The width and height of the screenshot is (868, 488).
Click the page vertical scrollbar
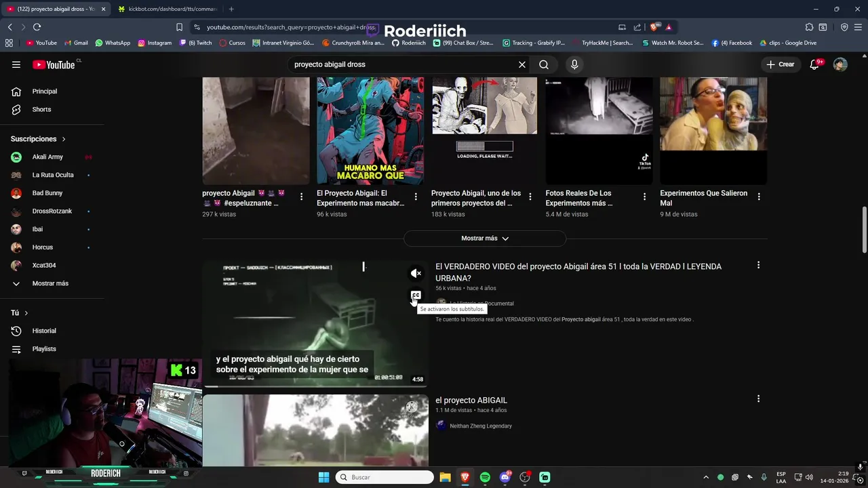(x=864, y=230)
